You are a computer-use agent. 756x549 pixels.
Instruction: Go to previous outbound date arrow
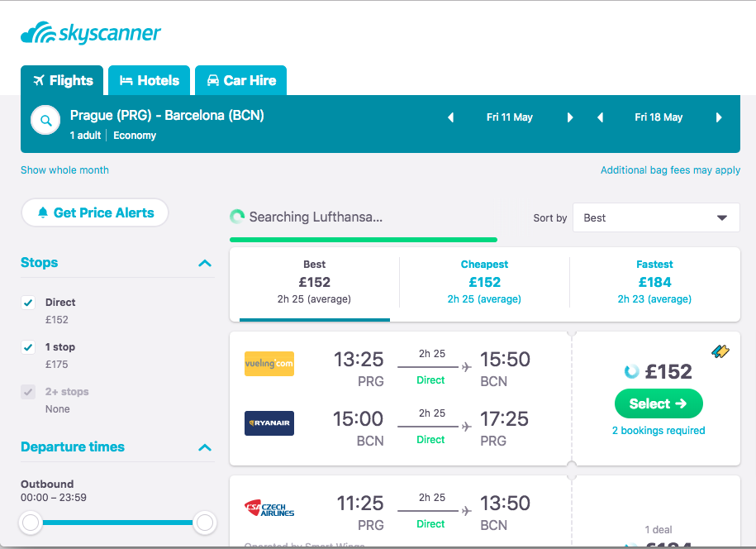point(451,117)
